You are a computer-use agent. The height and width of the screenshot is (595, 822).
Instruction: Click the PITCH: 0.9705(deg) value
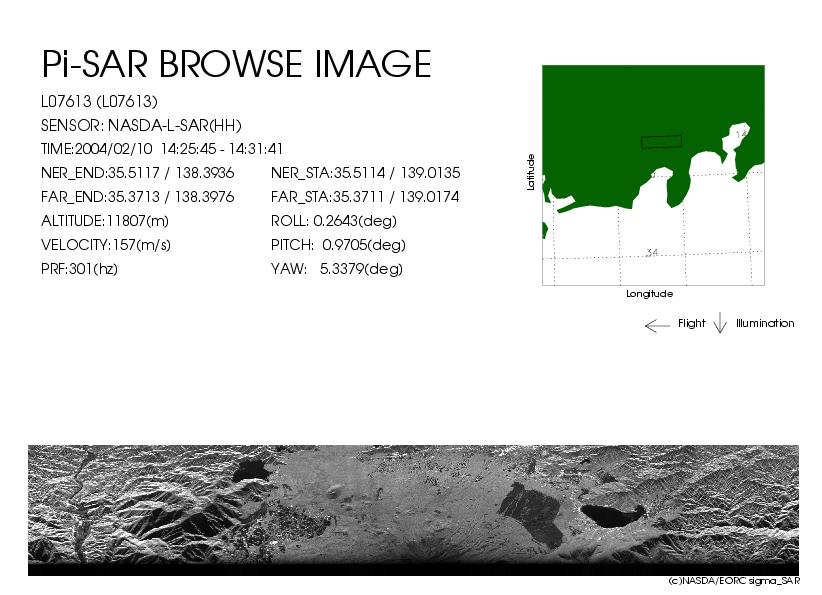point(338,245)
